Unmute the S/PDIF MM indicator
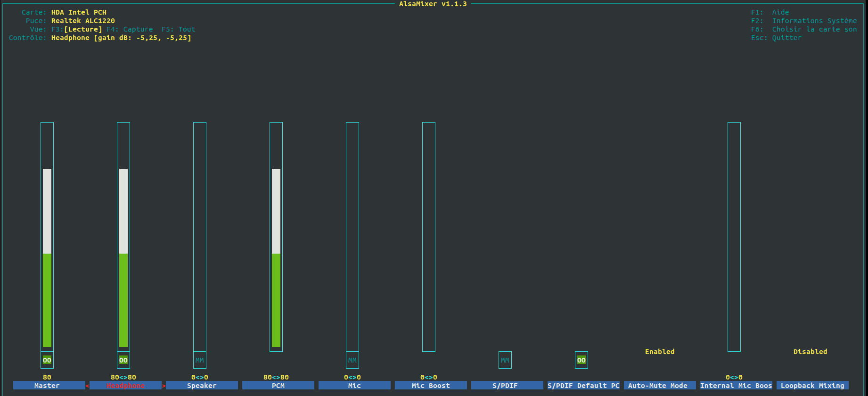This screenshot has height=396, width=868. (505, 360)
